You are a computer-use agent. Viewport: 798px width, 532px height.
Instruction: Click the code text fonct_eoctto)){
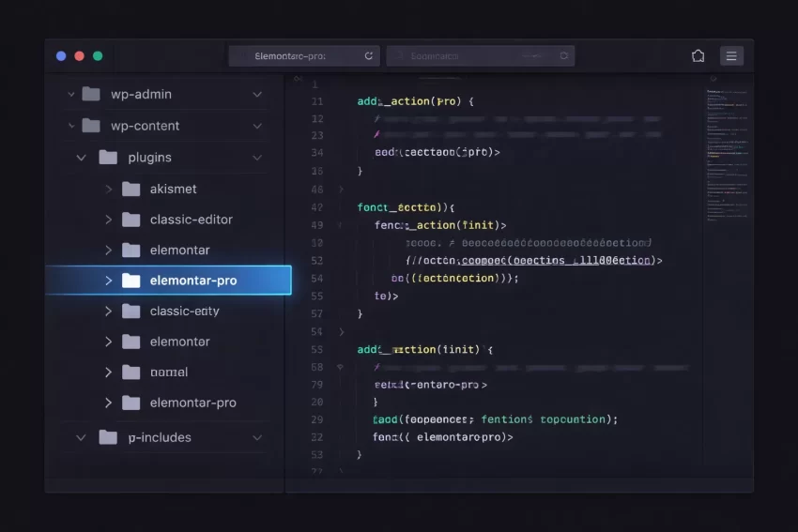pyautogui.click(x=406, y=207)
